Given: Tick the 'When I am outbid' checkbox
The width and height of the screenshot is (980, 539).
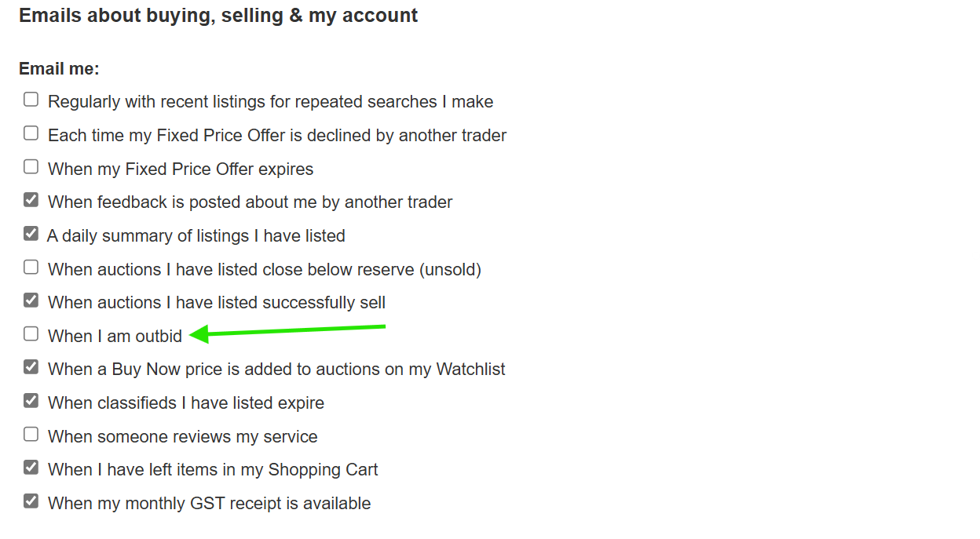Looking at the screenshot, I should (x=31, y=334).
